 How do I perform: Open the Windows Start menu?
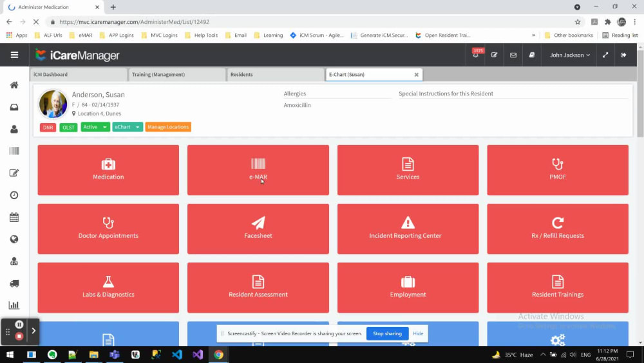10,355
